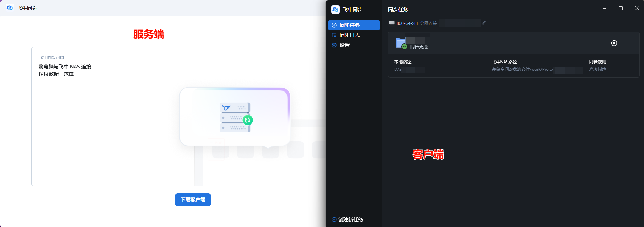Open the 同步任务 sidebar item
This screenshot has width=644, height=227.
(x=354, y=25)
